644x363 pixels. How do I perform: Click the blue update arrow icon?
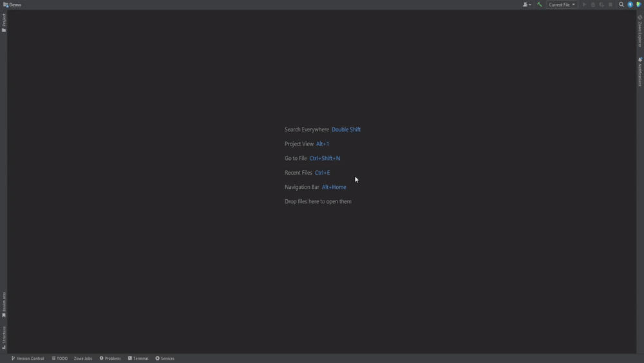tap(630, 5)
